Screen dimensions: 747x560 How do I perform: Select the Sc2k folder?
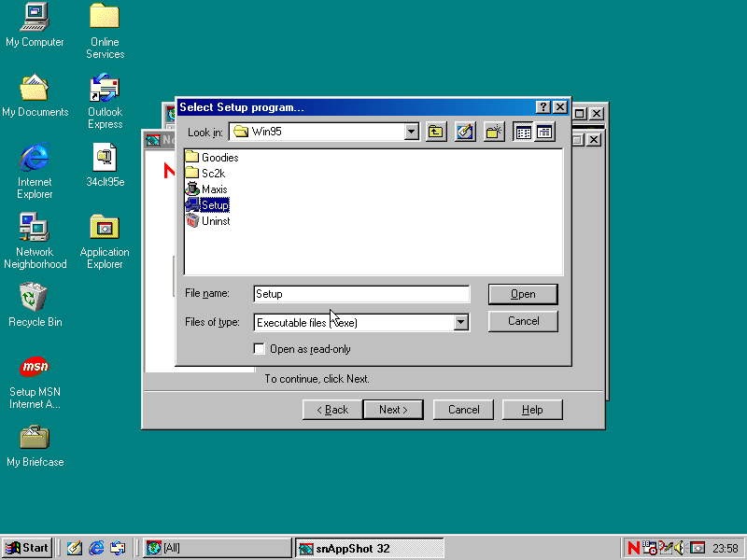click(x=205, y=173)
